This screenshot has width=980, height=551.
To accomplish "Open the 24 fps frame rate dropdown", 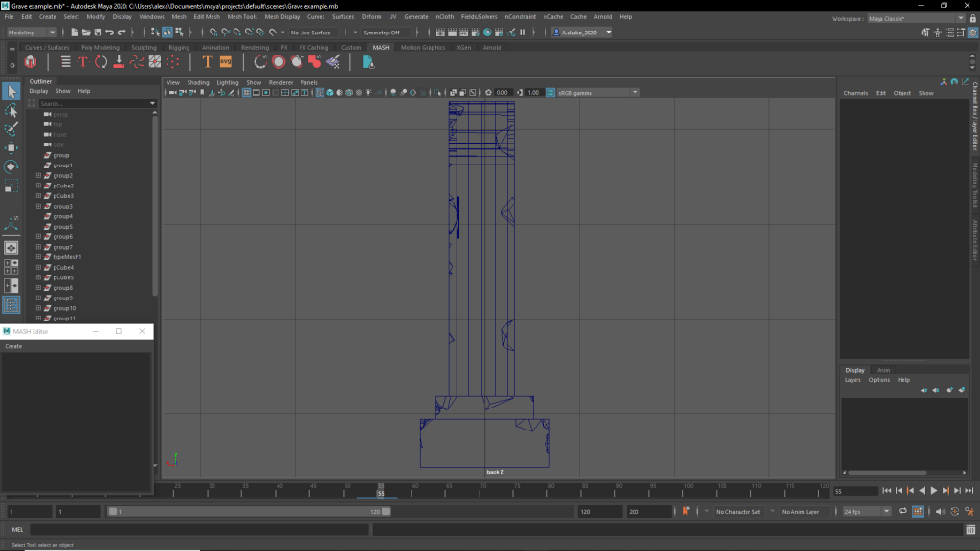I will [866, 512].
